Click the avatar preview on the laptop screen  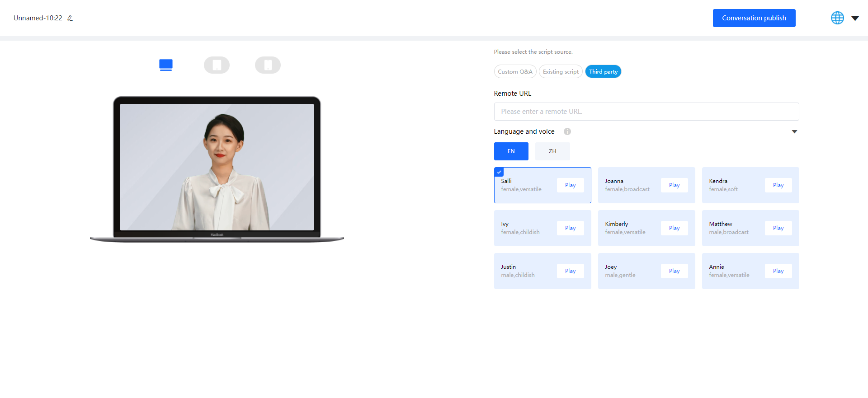coord(217,167)
